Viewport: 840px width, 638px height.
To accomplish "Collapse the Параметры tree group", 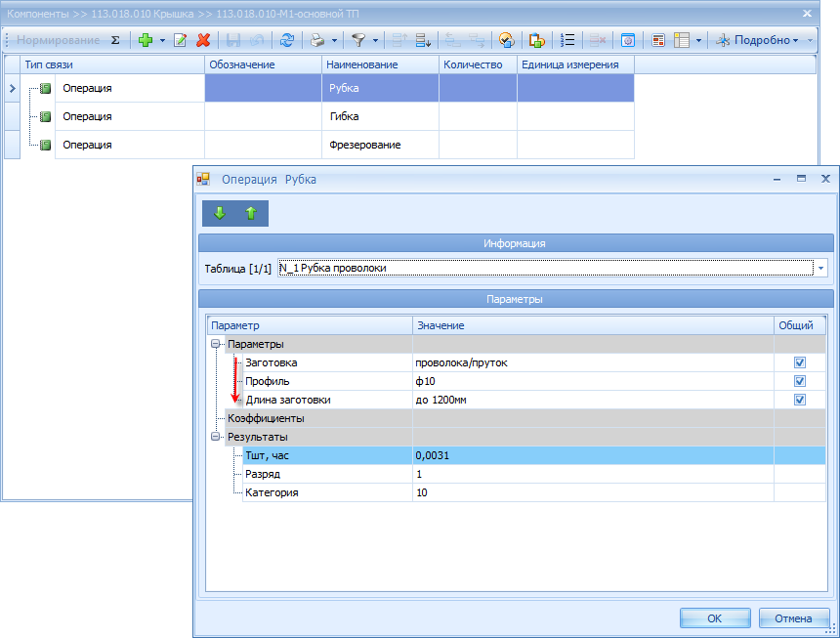I will 215,344.
